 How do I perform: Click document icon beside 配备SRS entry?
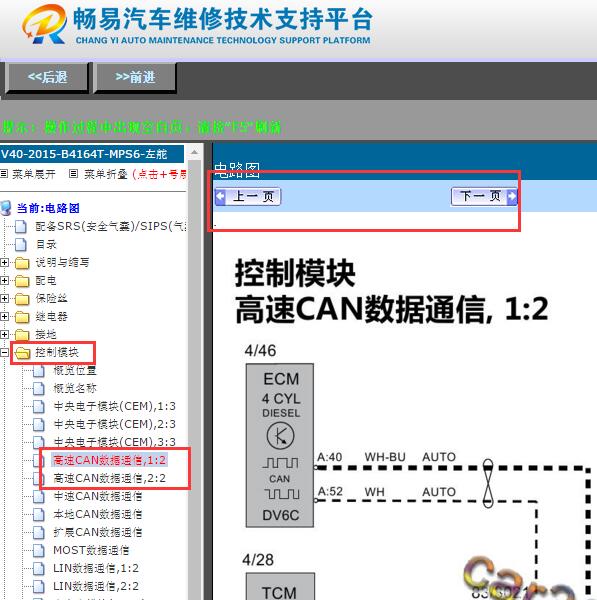pos(21,227)
